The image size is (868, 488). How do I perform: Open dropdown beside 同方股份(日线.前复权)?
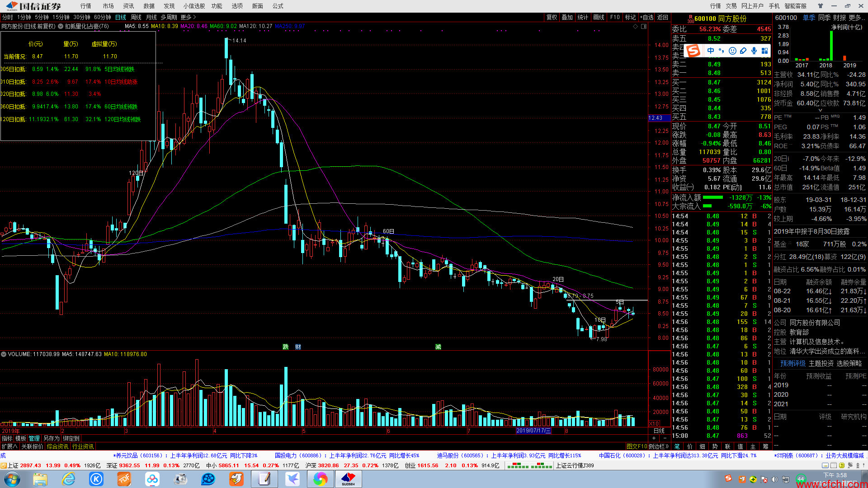tap(60, 26)
